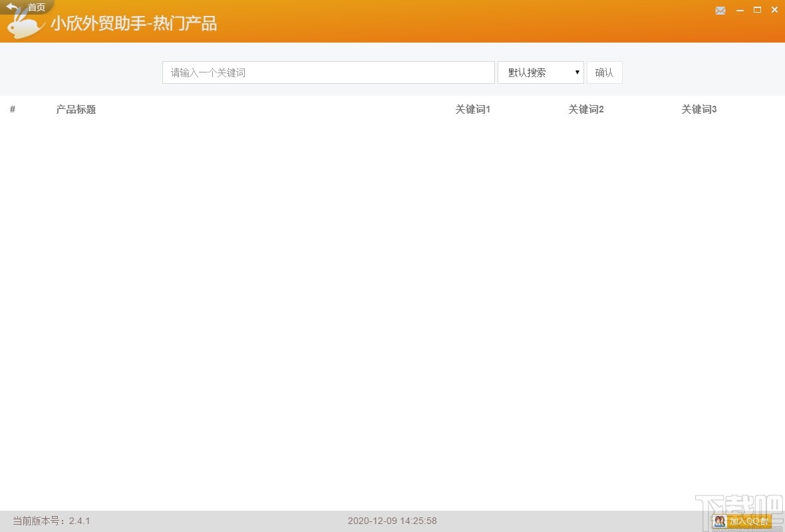Click the QQ contacts icon on 加入QQ群 button
The width and height of the screenshot is (785, 532).
pos(719,522)
